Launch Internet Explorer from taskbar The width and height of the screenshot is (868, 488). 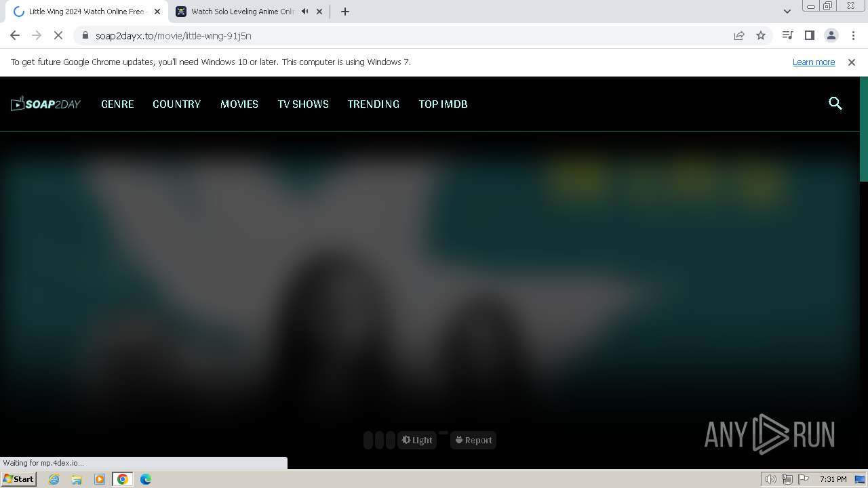coord(54,479)
